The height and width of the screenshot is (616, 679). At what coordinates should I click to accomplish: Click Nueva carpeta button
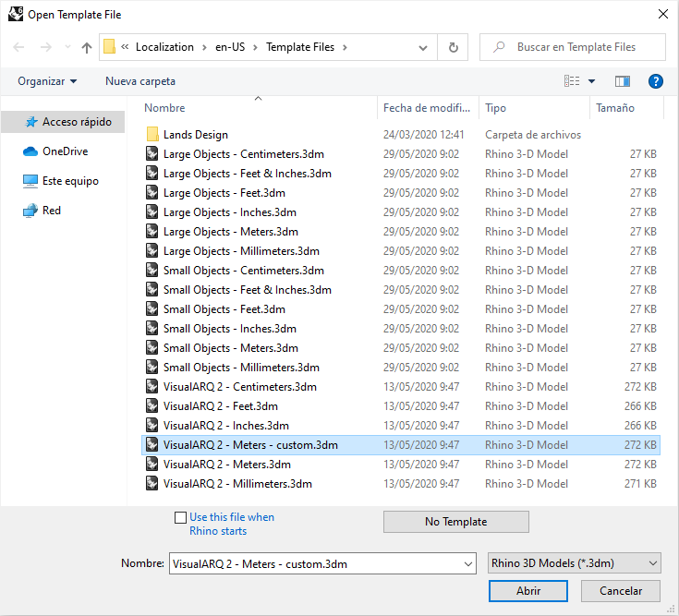point(140,81)
